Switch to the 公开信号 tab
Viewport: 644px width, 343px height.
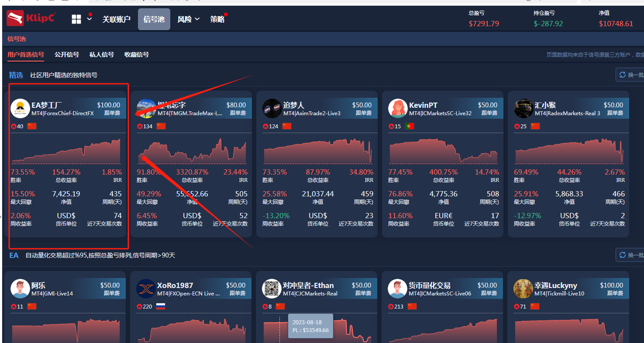click(x=66, y=55)
